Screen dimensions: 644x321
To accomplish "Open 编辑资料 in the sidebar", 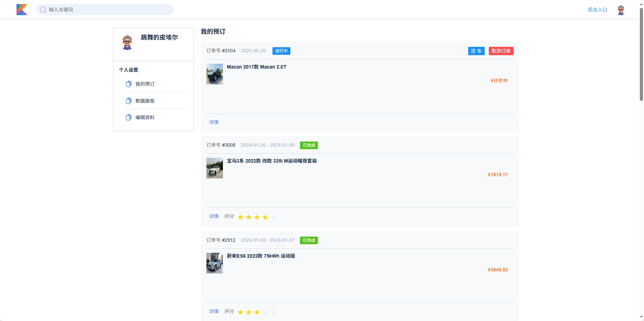I will point(145,117).
